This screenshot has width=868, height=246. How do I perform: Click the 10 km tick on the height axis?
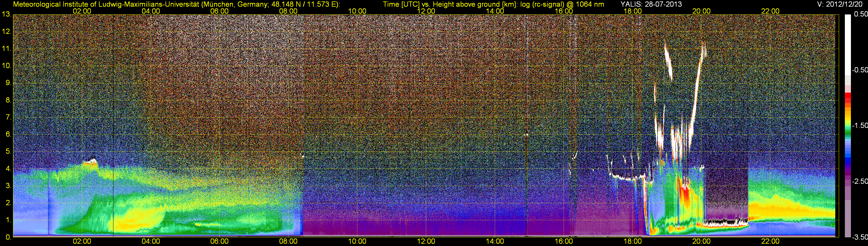click(6, 66)
